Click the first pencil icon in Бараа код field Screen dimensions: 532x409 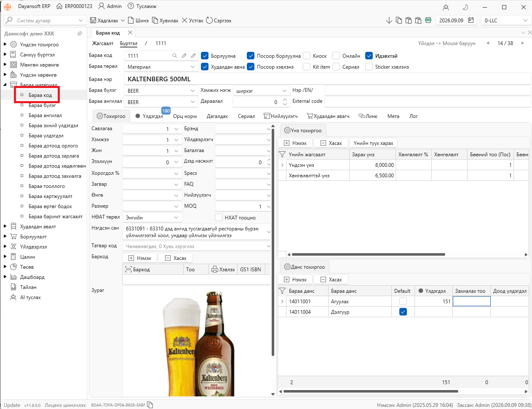pyautogui.click(x=184, y=56)
